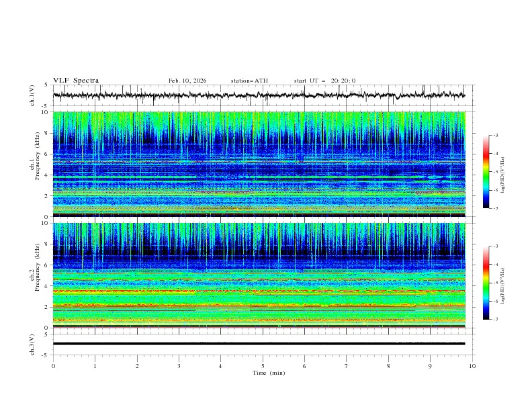Click the date 'Feb. 10, 2026'
Viewport: 532px width, 411px height.
point(187,81)
